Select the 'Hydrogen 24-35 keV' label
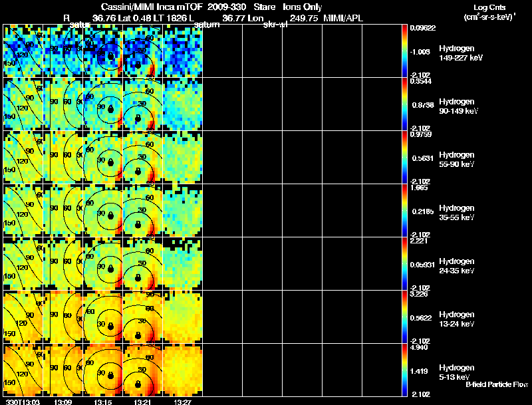This screenshot has width=532, height=405. [x=457, y=266]
